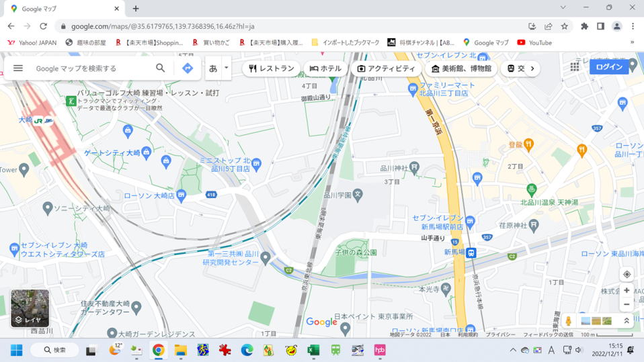Filter map by ホテル
Image resolution: width=644 pixels, height=362 pixels.
(325, 69)
